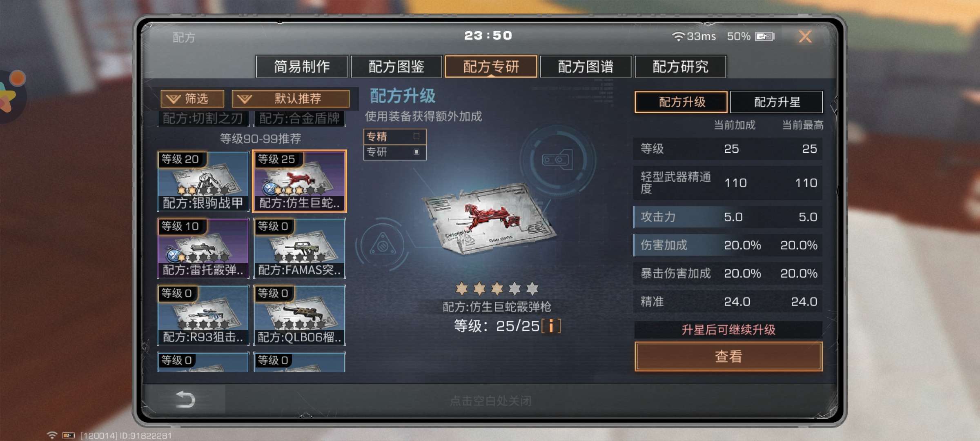The height and width of the screenshot is (441, 980).
Task: Click the orange X close icon
Action: pyautogui.click(x=805, y=37)
